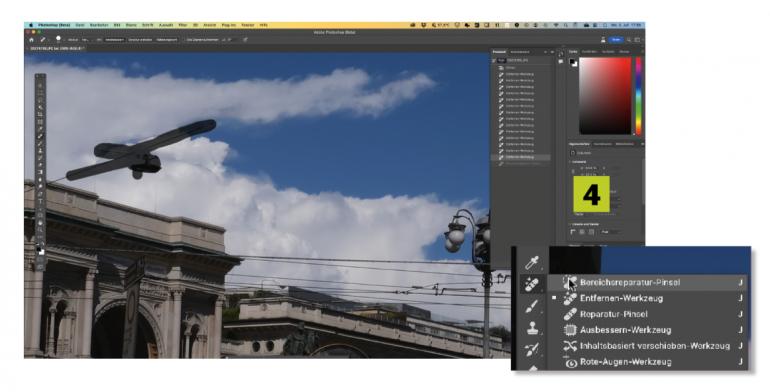
Task: Click the rainbow hue slider strip
Action: click(x=638, y=96)
